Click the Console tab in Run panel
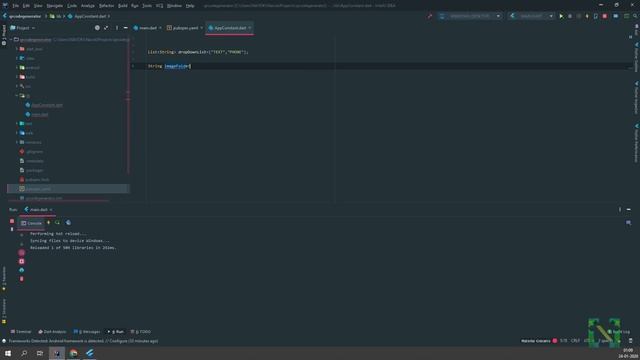Image resolution: width=640 pixels, height=360 pixels. point(31,223)
